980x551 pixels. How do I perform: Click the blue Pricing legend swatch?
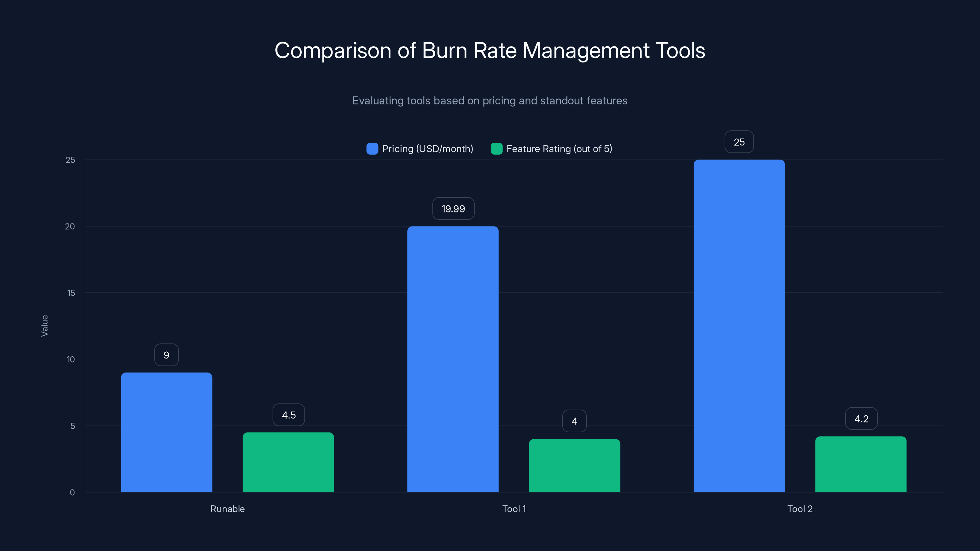click(x=372, y=149)
